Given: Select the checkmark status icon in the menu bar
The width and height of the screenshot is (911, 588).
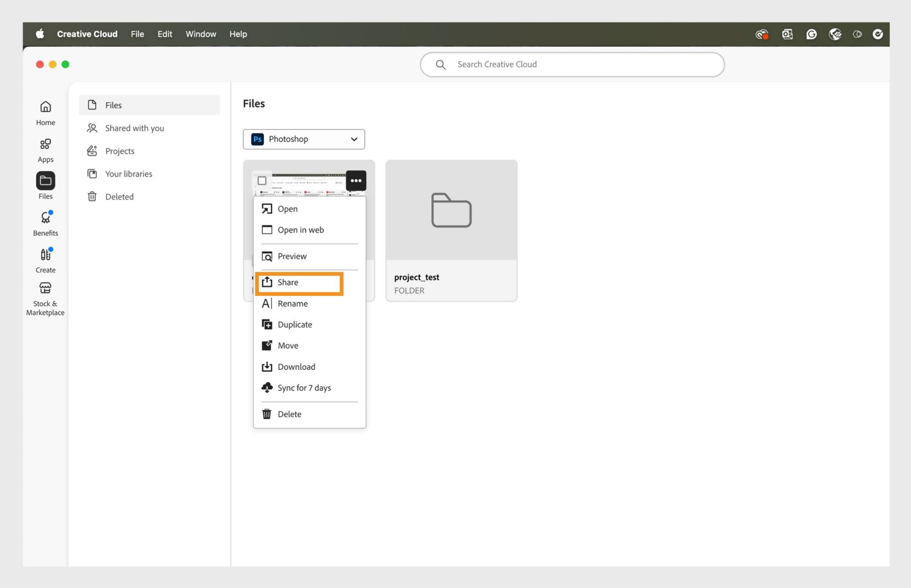Looking at the screenshot, I should tap(877, 34).
